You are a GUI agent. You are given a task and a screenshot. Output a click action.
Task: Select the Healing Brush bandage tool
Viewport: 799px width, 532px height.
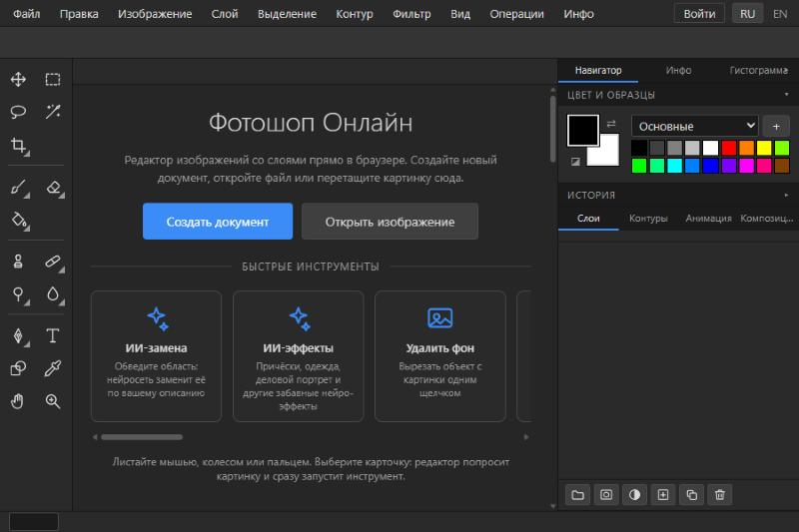click(x=54, y=263)
